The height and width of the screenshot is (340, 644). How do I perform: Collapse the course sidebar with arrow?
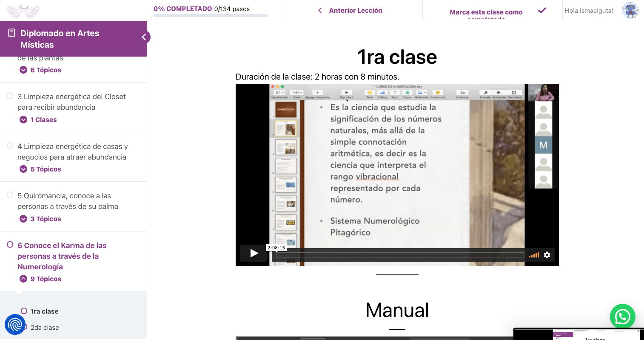coord(144,37)
